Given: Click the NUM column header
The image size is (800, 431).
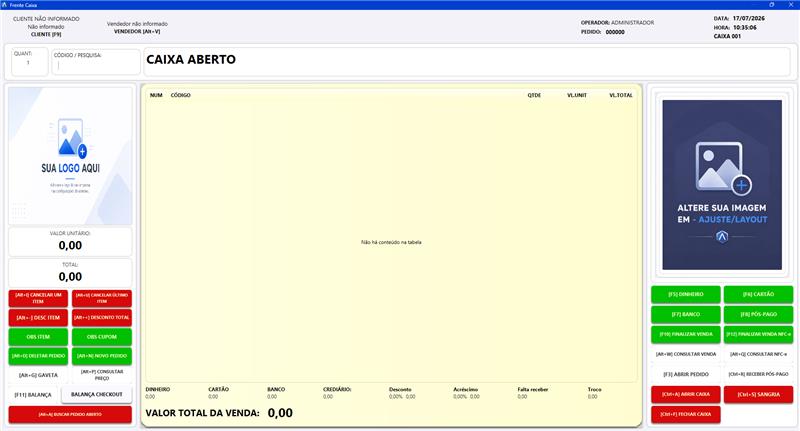Looking at the screenshot, I should 156,95.
